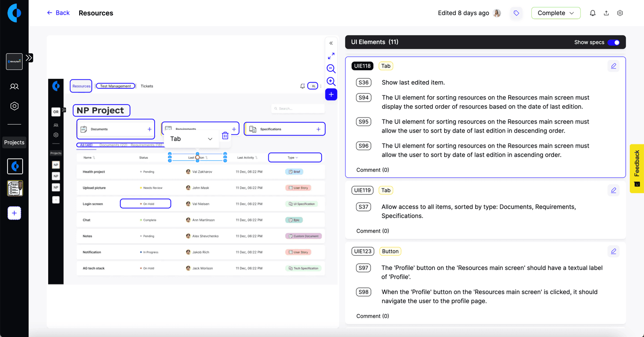This screenshot has width=644, height=337.
Task: Select the zoom out magnifier tool
Action: pyautogui.click(x=331, y=68)
